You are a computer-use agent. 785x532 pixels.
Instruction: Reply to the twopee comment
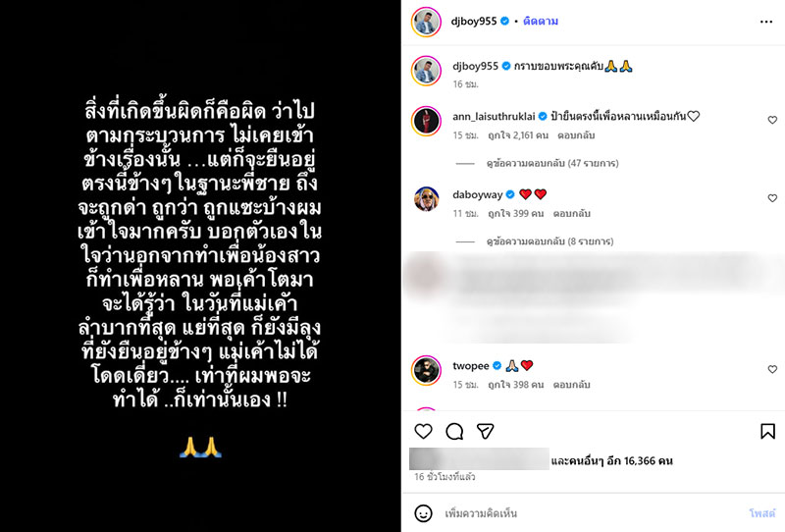click(571, 385)
